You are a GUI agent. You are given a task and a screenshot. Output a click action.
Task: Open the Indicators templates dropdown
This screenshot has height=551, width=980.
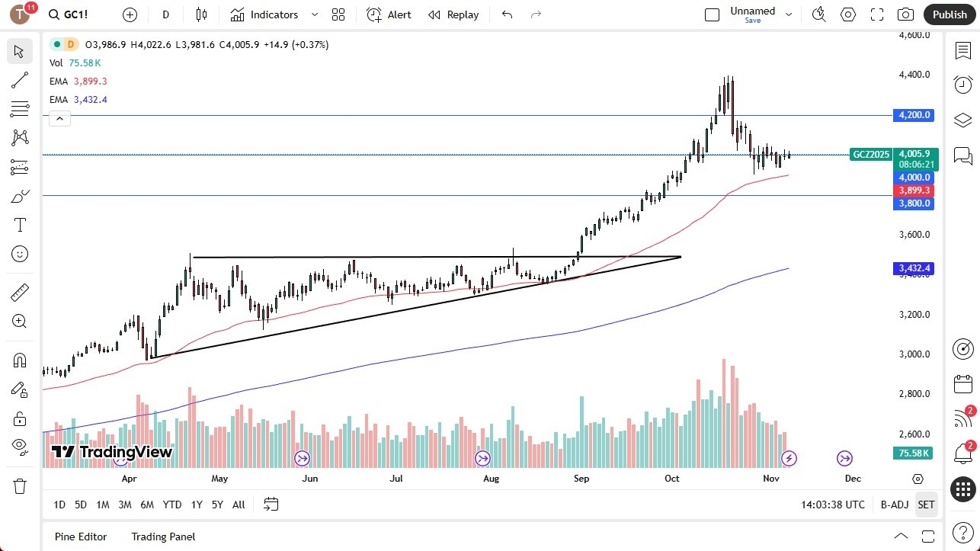(313, 14)
